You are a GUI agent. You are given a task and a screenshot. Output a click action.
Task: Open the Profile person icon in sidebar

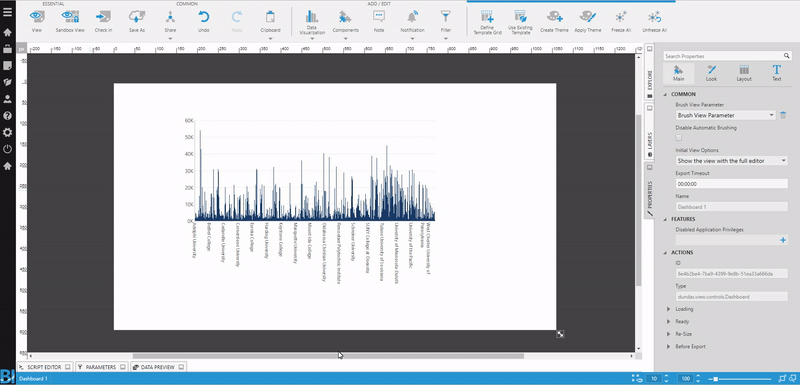(7, 99)
